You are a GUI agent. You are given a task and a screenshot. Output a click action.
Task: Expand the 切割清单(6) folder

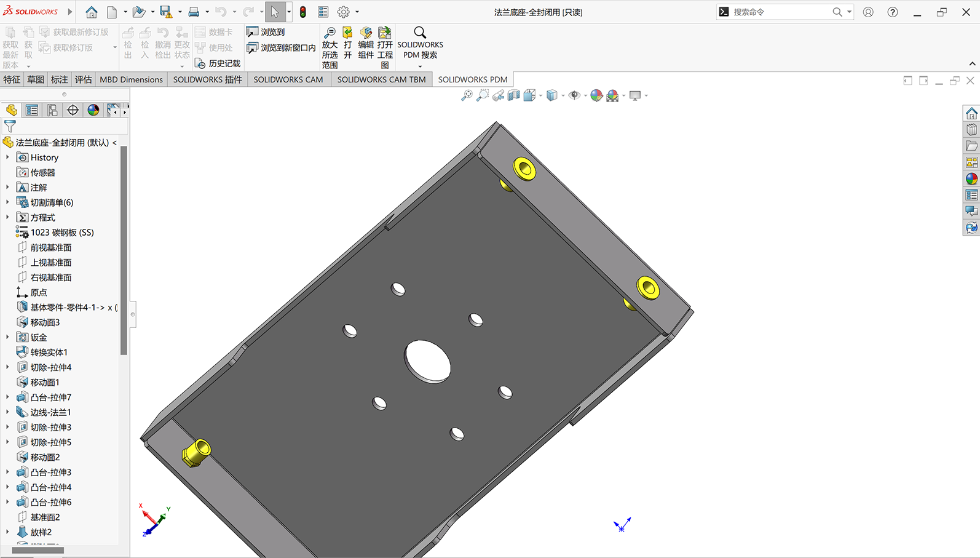tap(7, 202)
